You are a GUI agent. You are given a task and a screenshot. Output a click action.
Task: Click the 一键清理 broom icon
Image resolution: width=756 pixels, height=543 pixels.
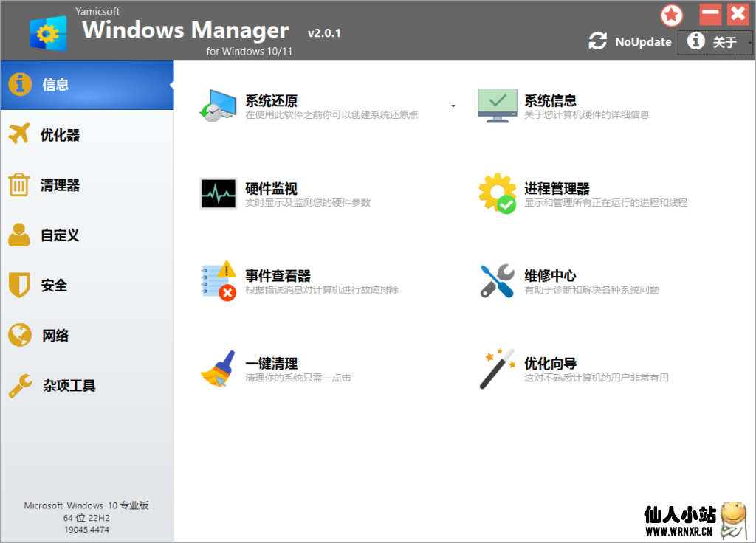(x=218, y=369)
